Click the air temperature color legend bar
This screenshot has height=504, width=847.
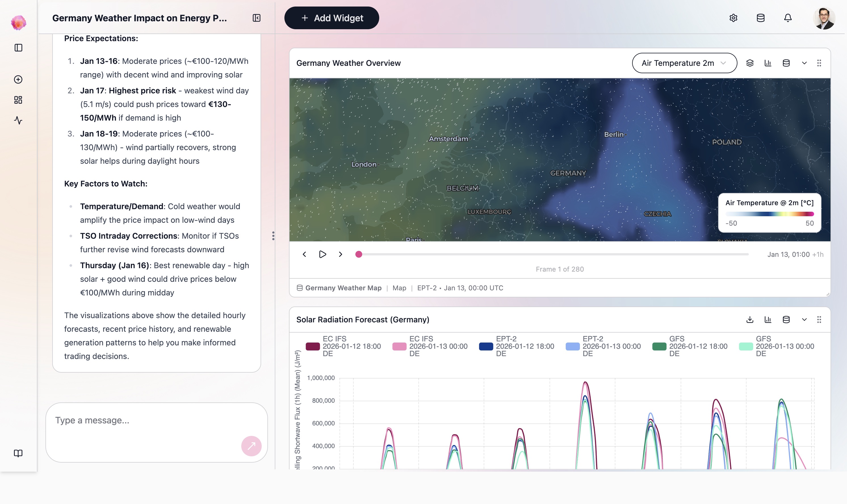pos(770,214)
